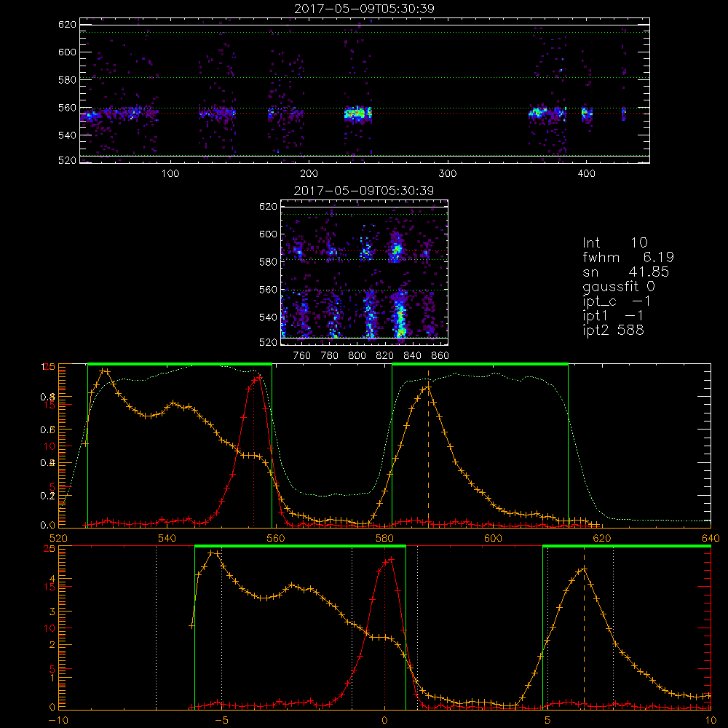The width and height of the screenshot is (728, 728).
Task: Click the red peak at 0 in the bottom plot
Action: pos(390,560)
